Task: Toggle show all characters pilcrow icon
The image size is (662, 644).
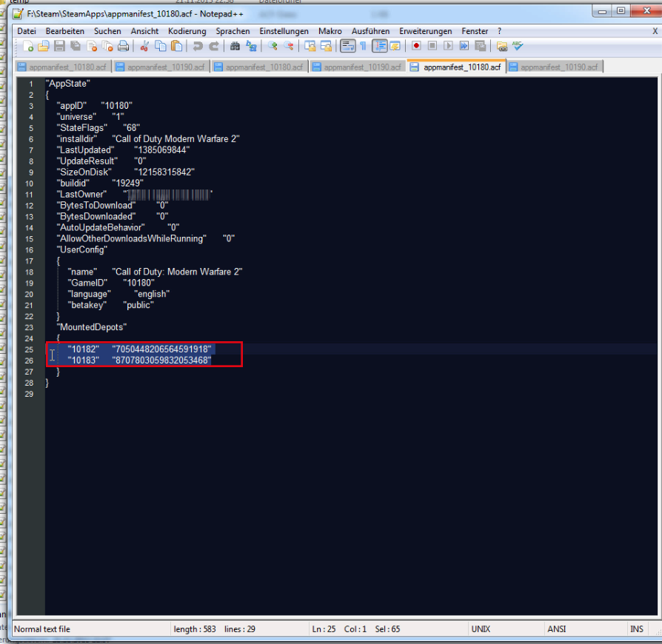Action: (363, 46)
